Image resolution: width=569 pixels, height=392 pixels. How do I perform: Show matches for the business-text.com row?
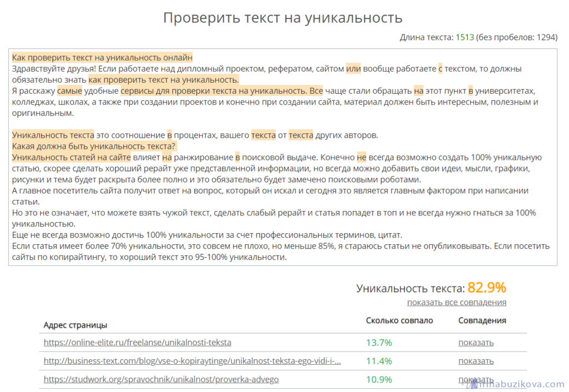point(476,361)
